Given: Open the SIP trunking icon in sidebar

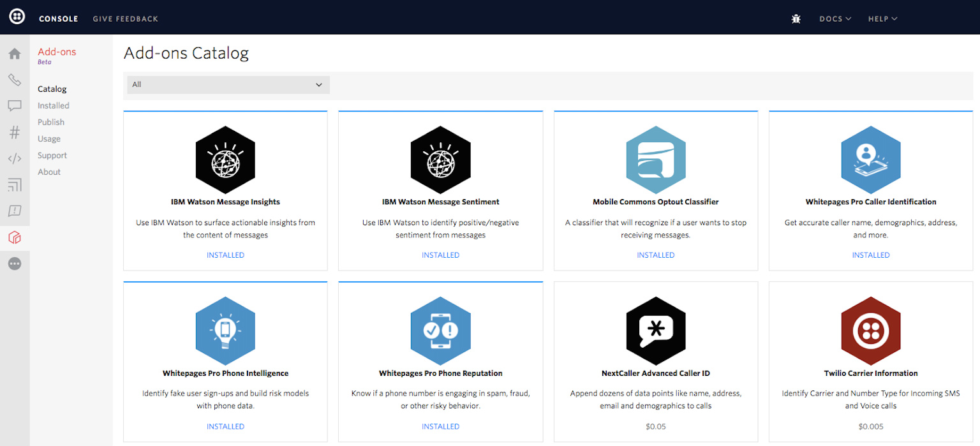Looking at the screenshot, I should (x=15, y=185).
